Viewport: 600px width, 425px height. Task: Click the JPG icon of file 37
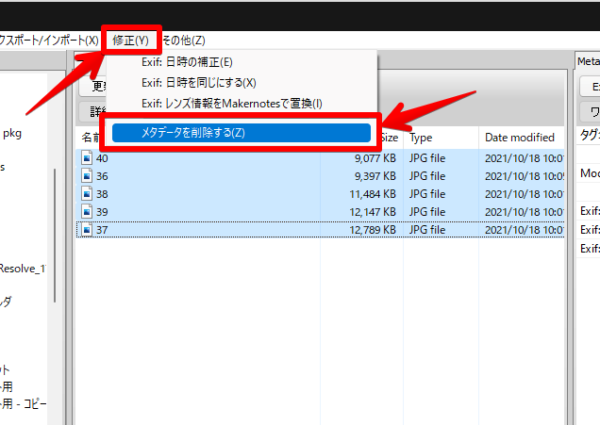(x=87, y=229)
